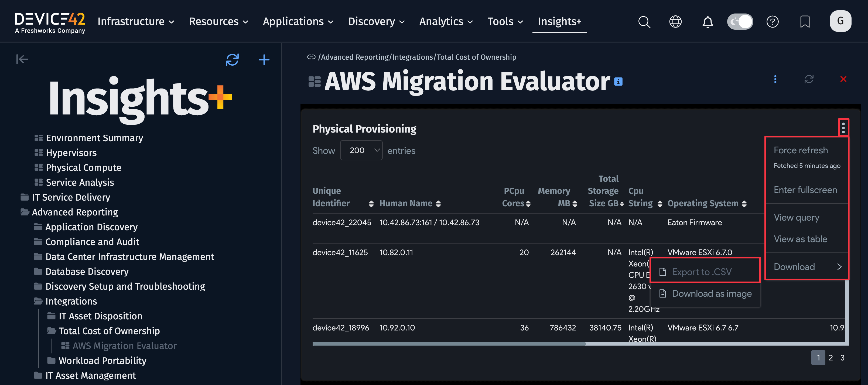The image size is (868, 385).
Task: Open the Discovery menu
Action: 376,22
